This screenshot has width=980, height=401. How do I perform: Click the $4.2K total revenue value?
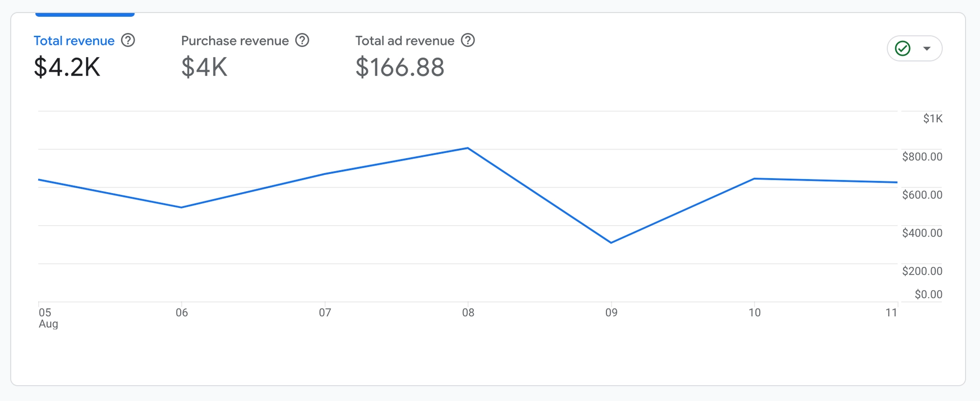(x=67, y=67)
